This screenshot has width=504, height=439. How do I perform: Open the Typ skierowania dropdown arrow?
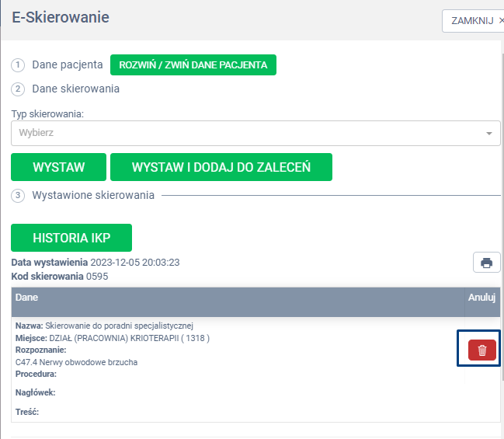coord(488,133)
